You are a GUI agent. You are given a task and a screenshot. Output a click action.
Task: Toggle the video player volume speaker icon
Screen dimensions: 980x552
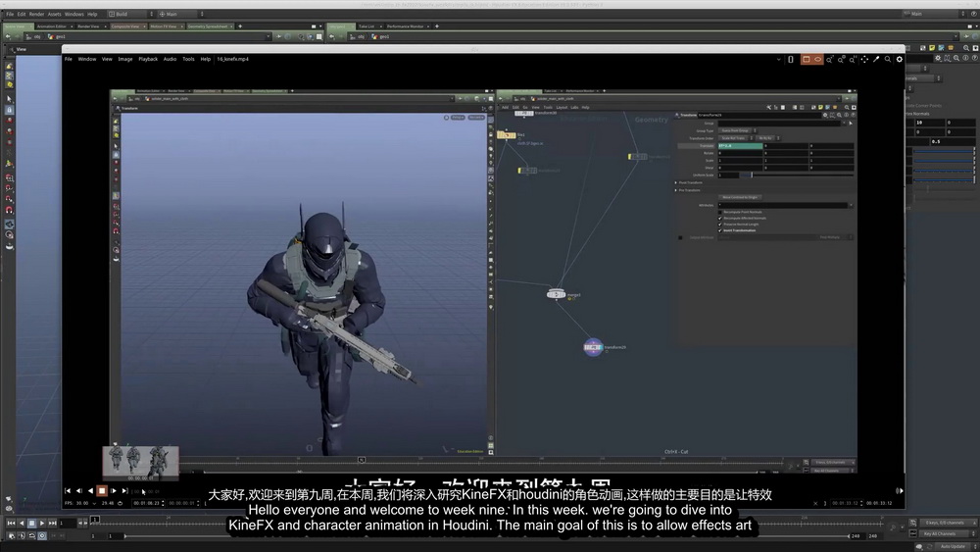[900, 491]
